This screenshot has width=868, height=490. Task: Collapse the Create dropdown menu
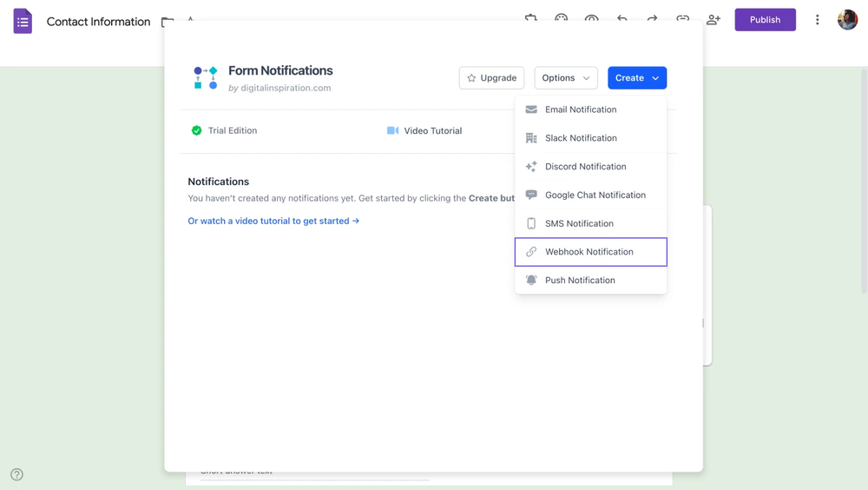pyautogui.click(x=637, y=77)
